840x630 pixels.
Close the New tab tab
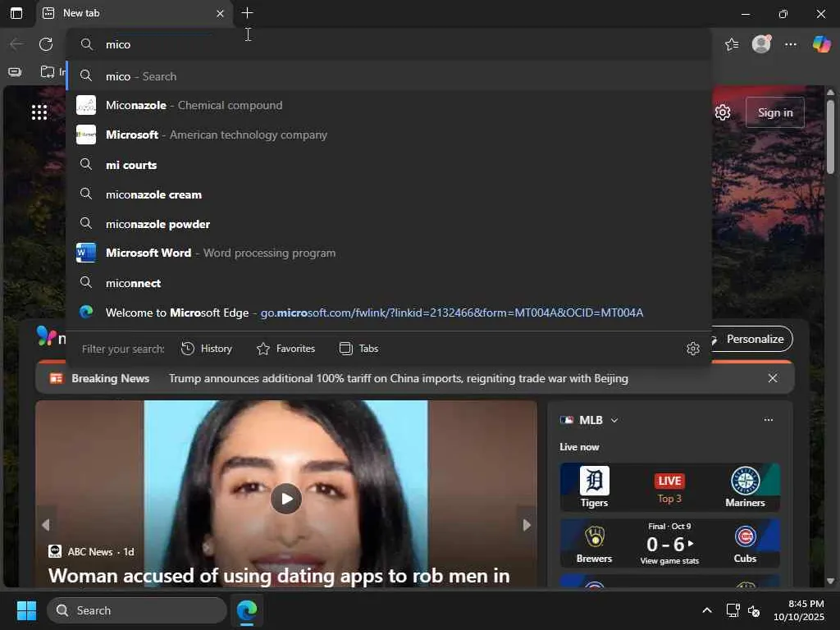(x=220, y=13)
